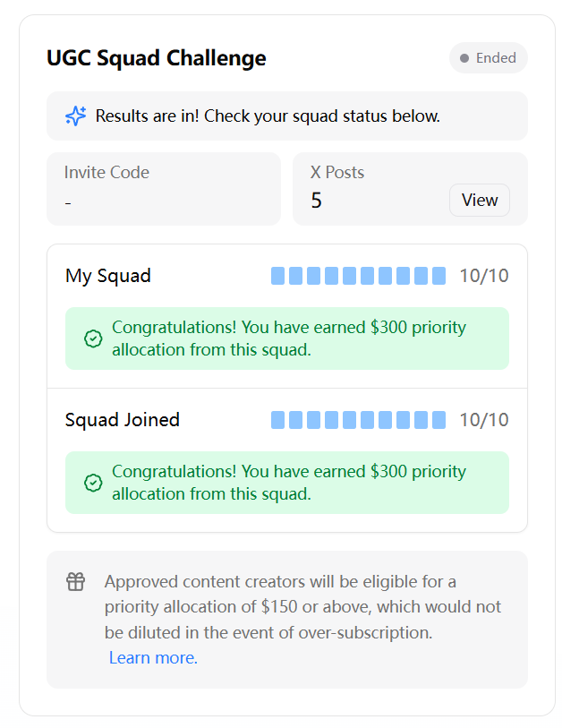Click the gray dot in Ended badge
Viewport: 562px width, 728px height.
tap(464, 58)
